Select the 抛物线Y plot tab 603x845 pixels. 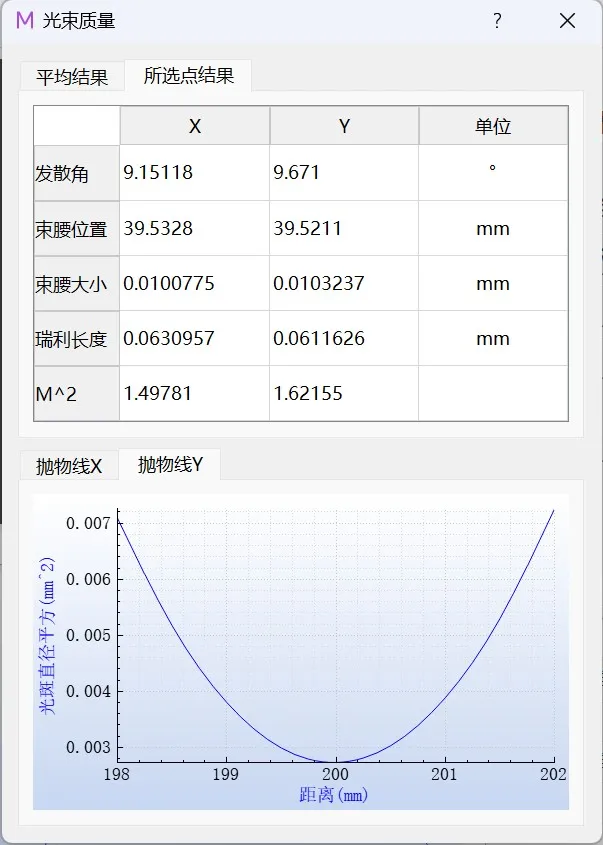(170, 464)
